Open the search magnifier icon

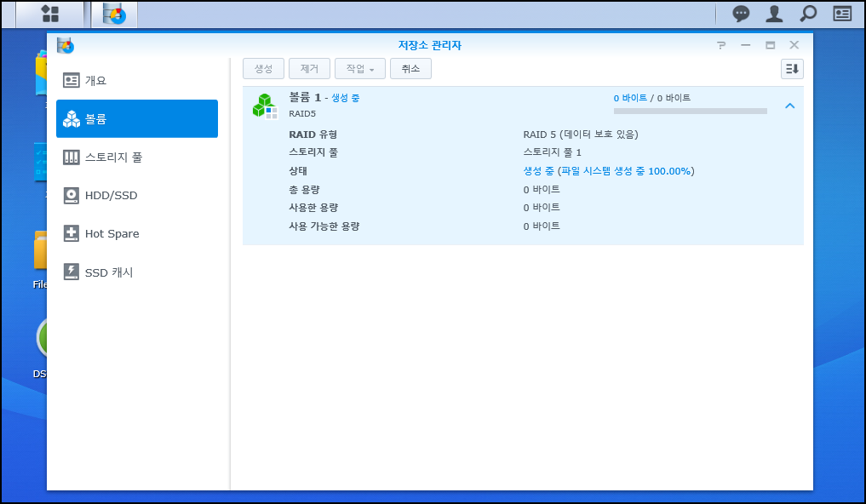click(808, 14)
